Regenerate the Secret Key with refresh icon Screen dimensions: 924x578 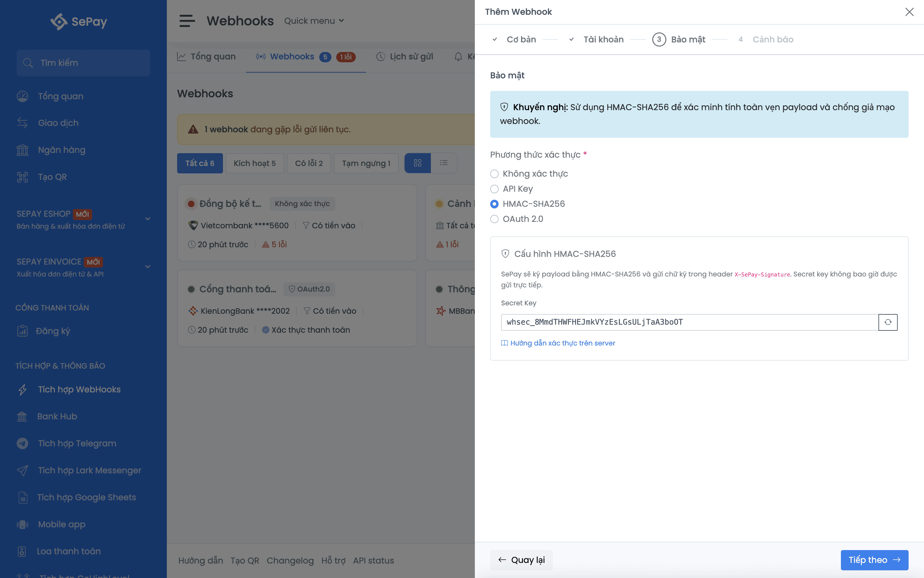click(x=888, y=322)
